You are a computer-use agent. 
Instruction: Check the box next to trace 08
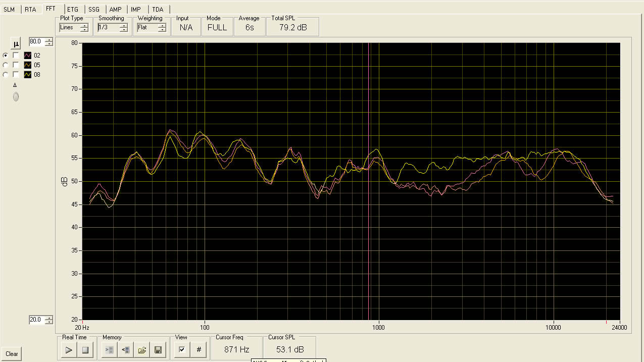click(x=16, y=75)
